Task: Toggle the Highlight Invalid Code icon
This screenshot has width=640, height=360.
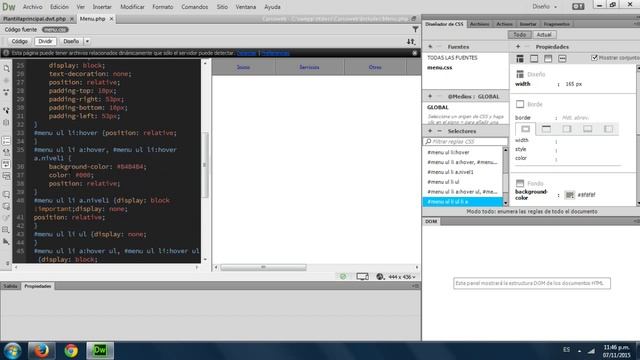Action: pos(6,153)
